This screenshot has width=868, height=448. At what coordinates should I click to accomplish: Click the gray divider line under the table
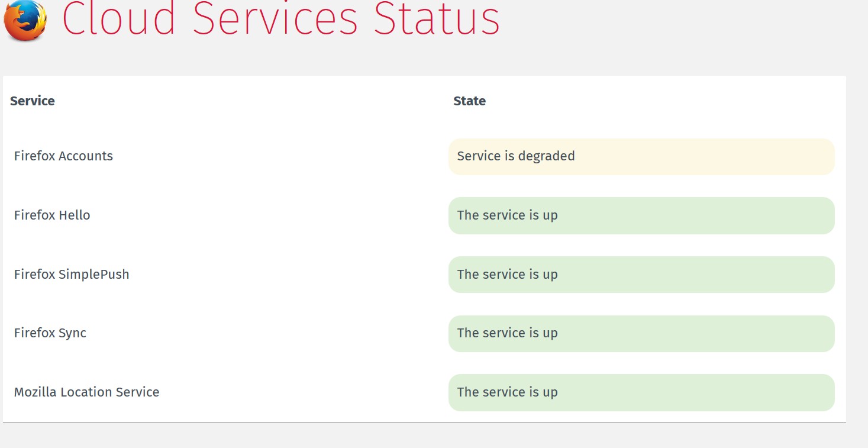pos(424,423)
